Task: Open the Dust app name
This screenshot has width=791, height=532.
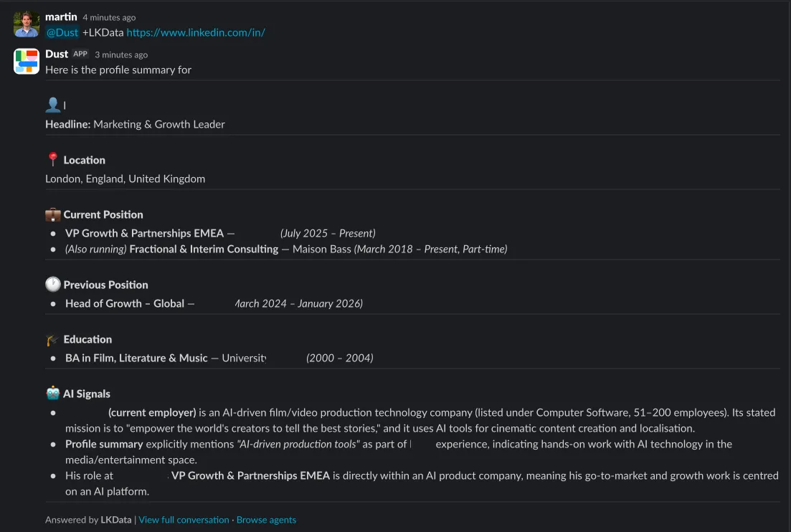Action: 57,54
